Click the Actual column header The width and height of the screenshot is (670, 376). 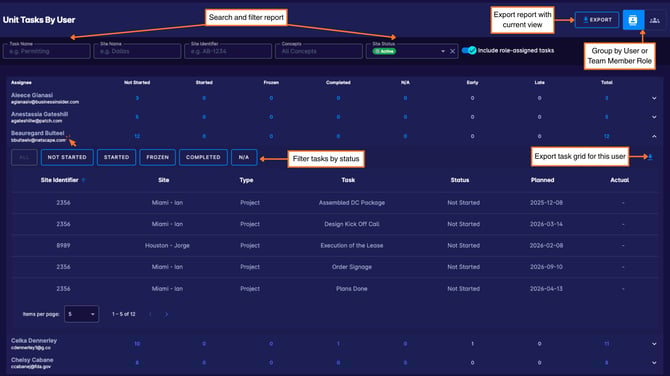click(x=619, y=180)
